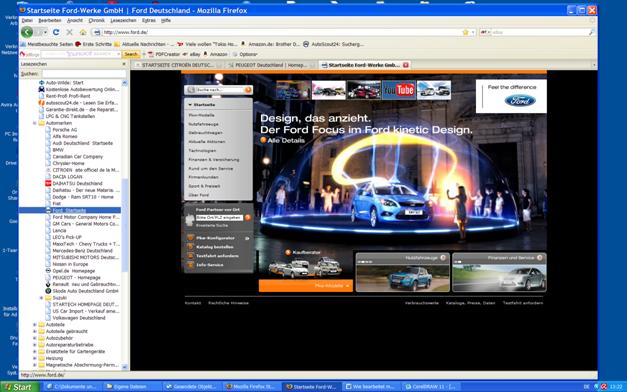Bookmark this page with the star icon
The height and width of the screenshot is (392, 627).
pos(465,32)
